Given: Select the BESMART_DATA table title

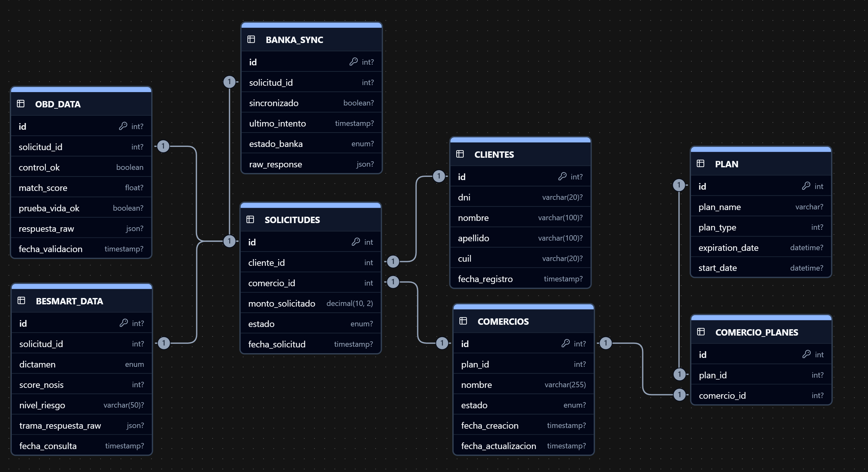Looking at the screenshot, I should point(69,301).
